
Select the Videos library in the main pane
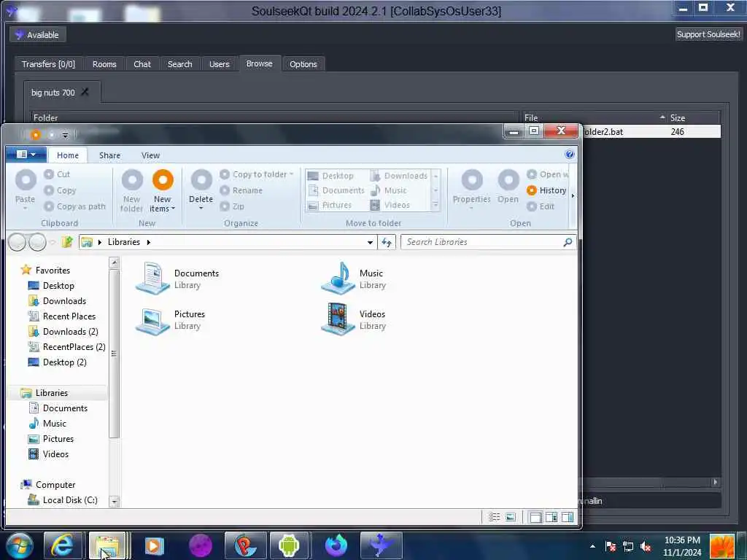354,319
